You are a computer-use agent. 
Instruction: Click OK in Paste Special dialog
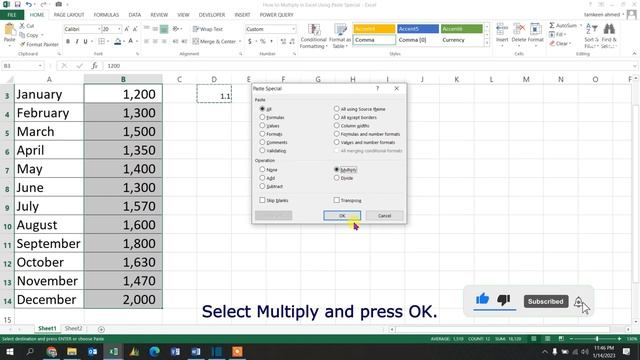pos(342,216)
